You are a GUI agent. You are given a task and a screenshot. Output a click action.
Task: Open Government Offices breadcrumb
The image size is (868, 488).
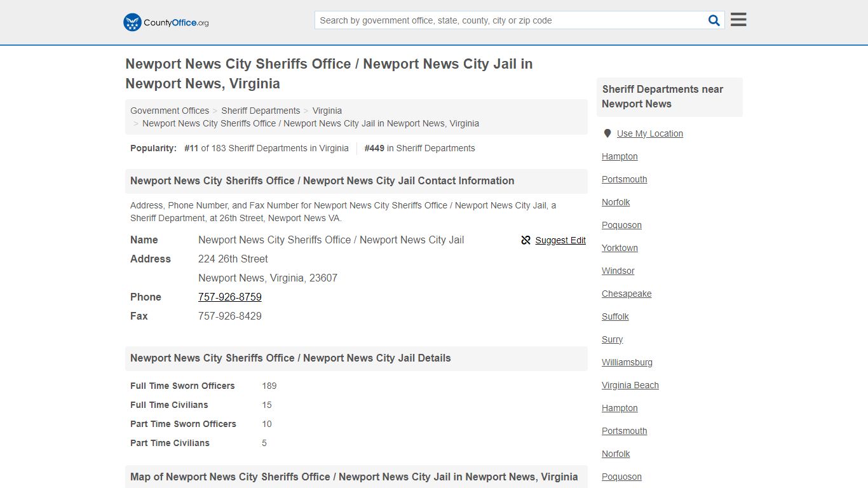click(170, 111)
